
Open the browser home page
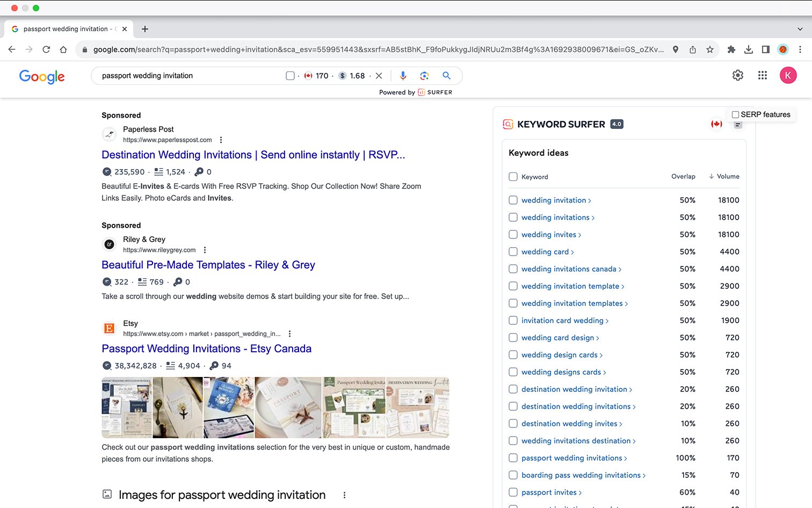click(x=63, y=49)
